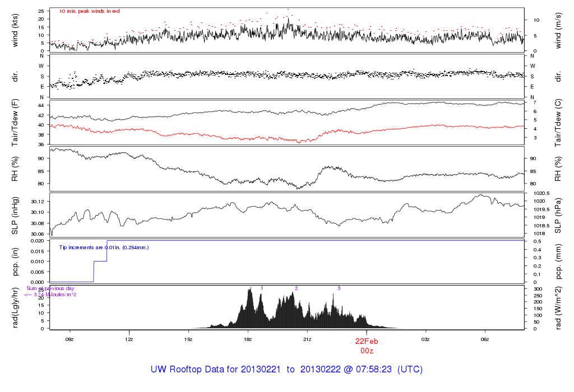Click the '300' W/m^2 axis value
Viewport: 574px width, 392px height.
pos(538,289)
